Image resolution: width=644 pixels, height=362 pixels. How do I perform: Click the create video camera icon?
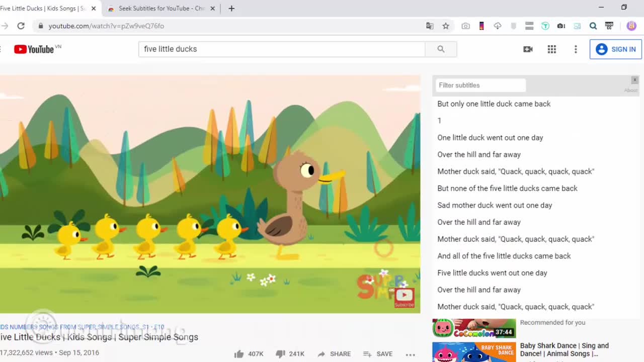528,49
